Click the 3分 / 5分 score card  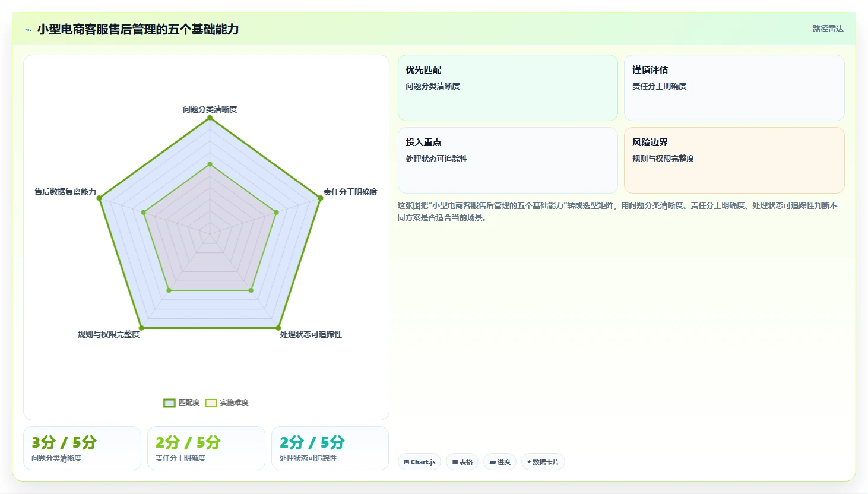(x=82, y=448)
